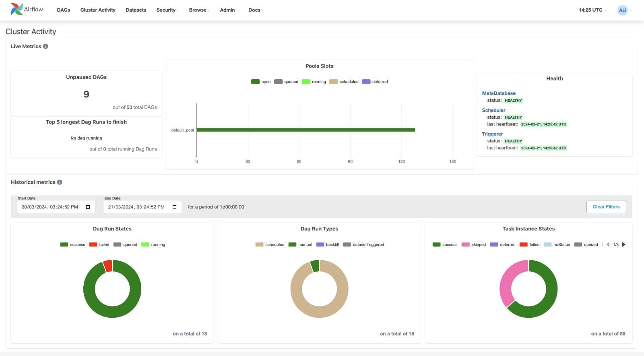This screenshot has width=644, height=356.
Task: Click the Scheduler last heartbeat timestamp
Action: click(543, 124)
